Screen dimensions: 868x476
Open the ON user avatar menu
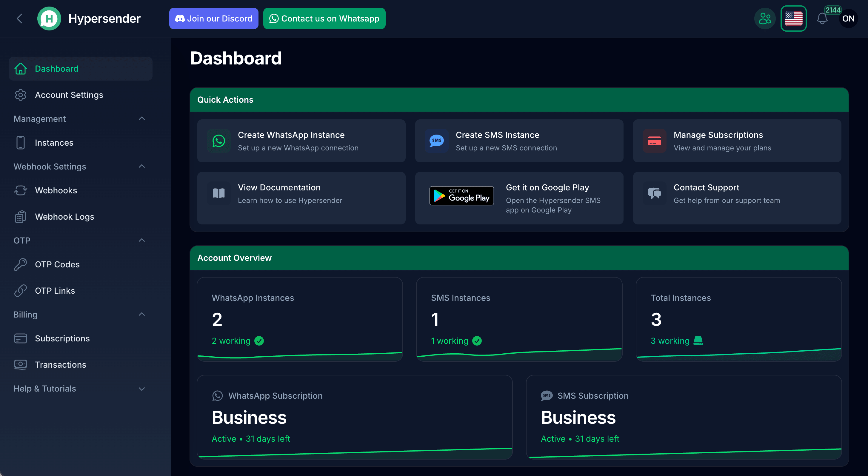pos(848,19)
